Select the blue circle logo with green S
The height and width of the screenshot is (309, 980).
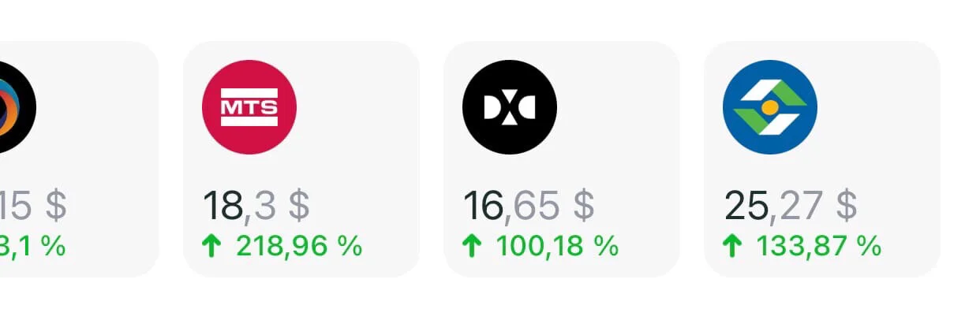770,107
